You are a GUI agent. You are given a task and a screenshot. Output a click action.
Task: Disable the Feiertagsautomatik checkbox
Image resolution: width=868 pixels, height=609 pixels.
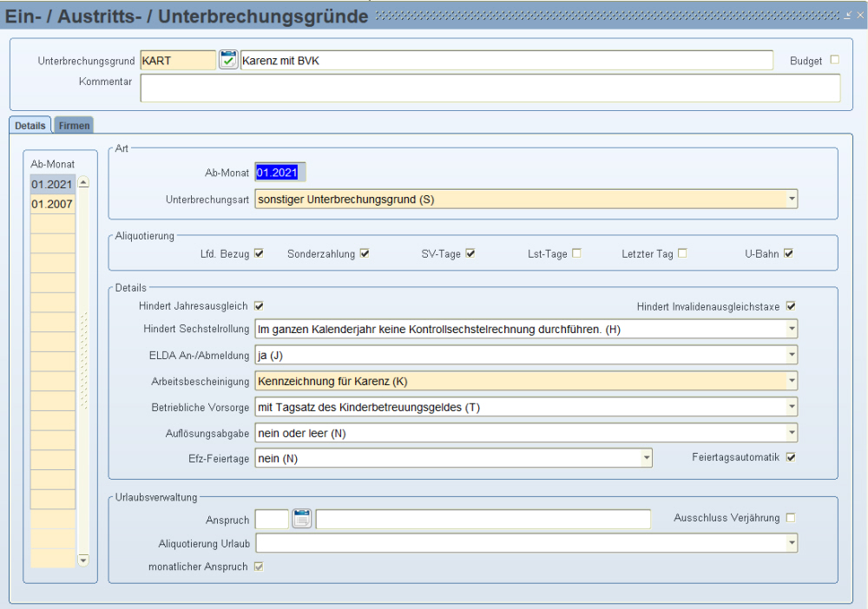click(791, 457)
